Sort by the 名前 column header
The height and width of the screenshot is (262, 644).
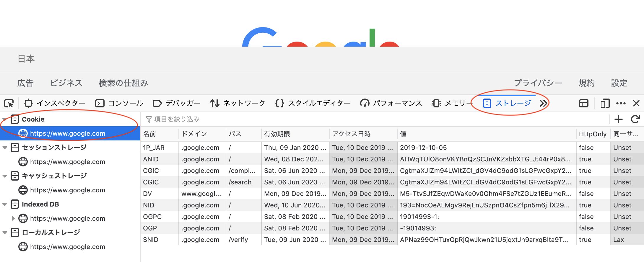tap(160, 134)
